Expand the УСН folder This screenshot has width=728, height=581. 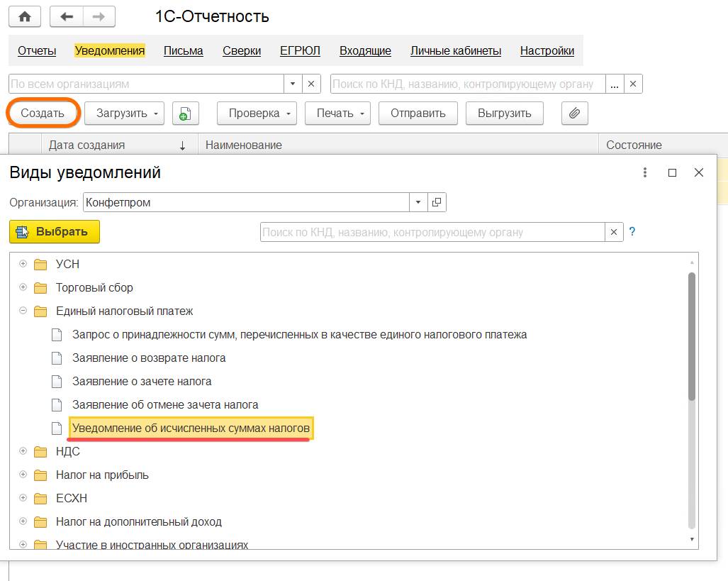23,264
